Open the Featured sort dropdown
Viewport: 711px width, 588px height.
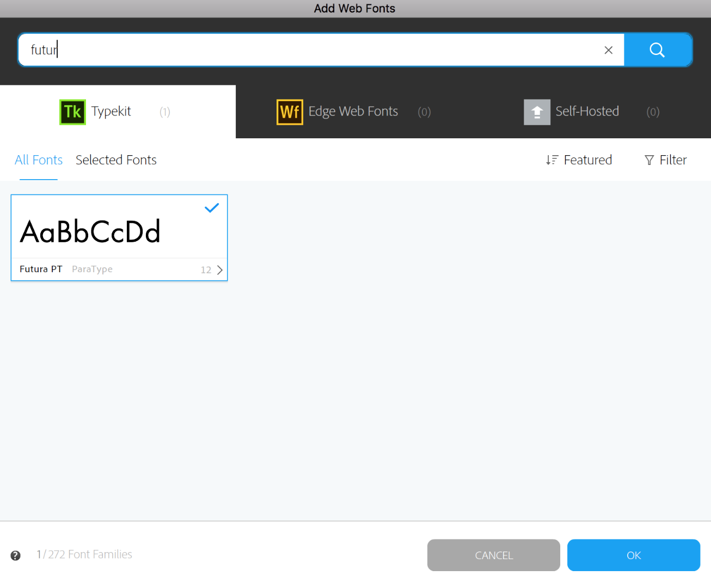(x=579, y=160)
